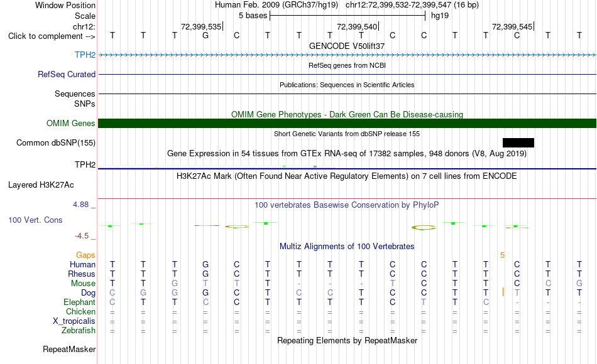Click the TPH2 intron arrow line
Image resolution: width=597 pixels, height=364 pixels.
[x=347, y=55]
